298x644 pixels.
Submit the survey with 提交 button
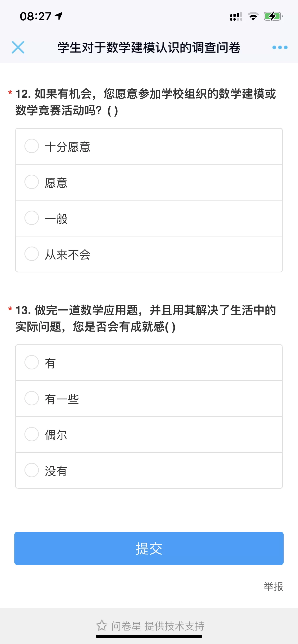click(149, 548)
